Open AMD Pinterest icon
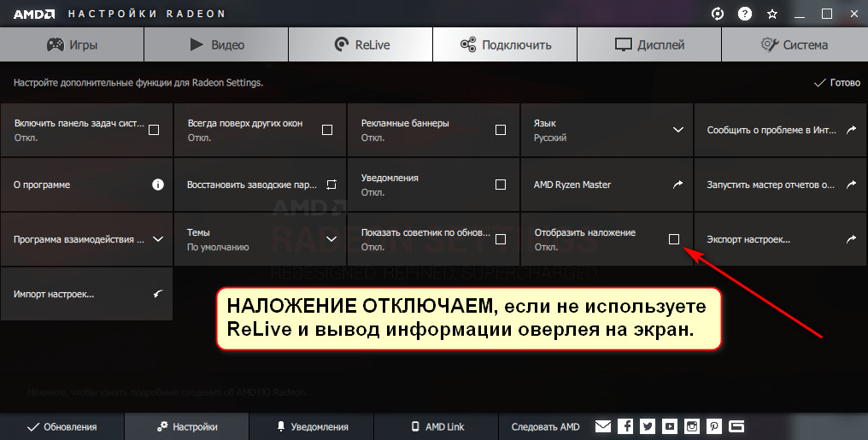This screenshot has height=440, width=868. (x=714, y=426)
